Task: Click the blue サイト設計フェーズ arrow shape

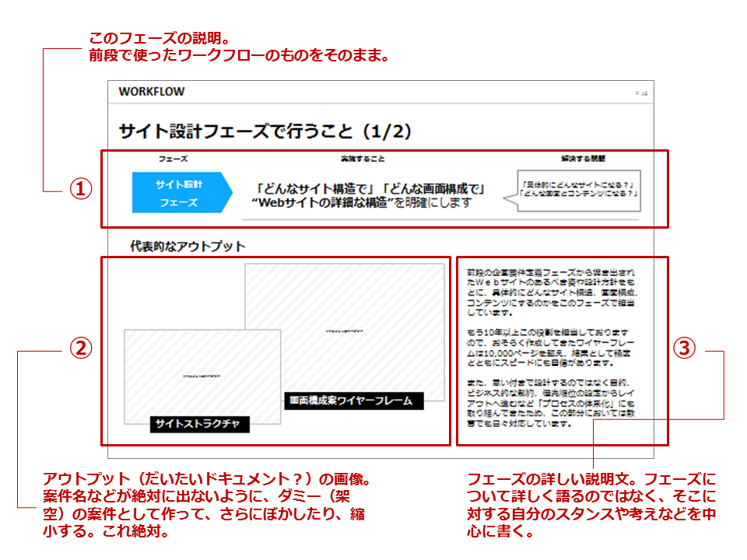Action: tap(182, 192)
